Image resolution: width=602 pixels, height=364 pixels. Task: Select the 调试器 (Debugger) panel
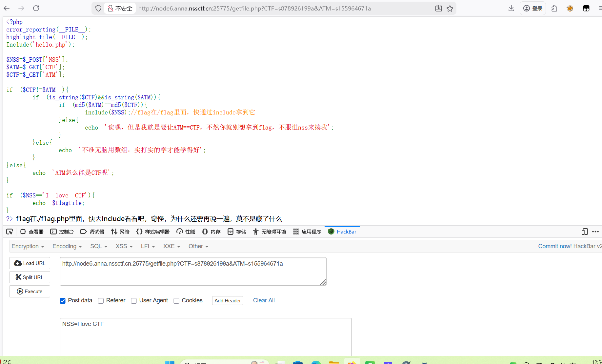(x=93, y=232)
